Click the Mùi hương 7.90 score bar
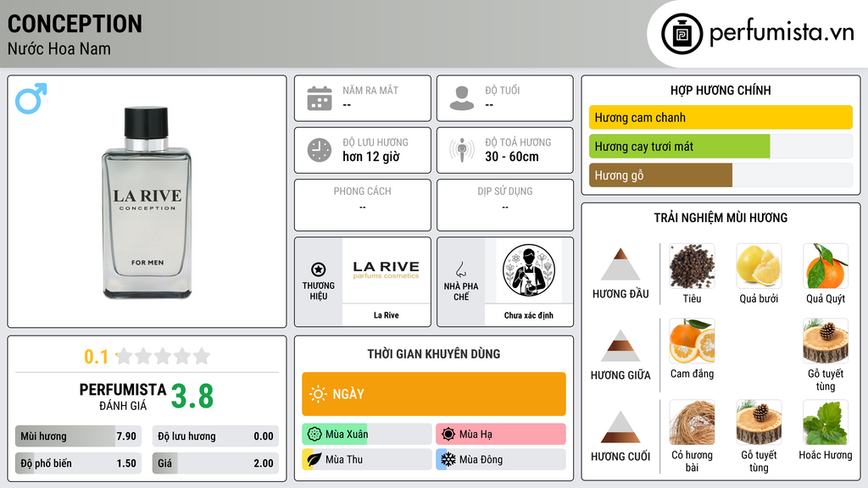Image resolution: width=868 pixels, height=488 pixels. click(x=78, y=436)
